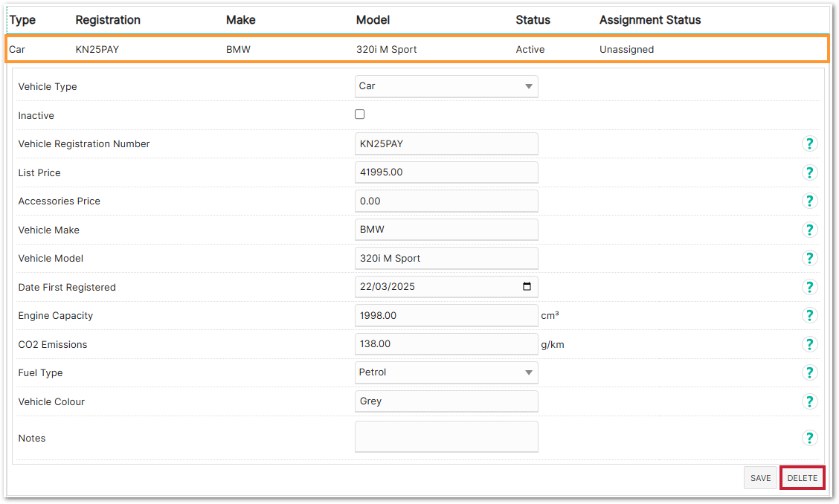Open calendar picker in Date First Registered

527,287
